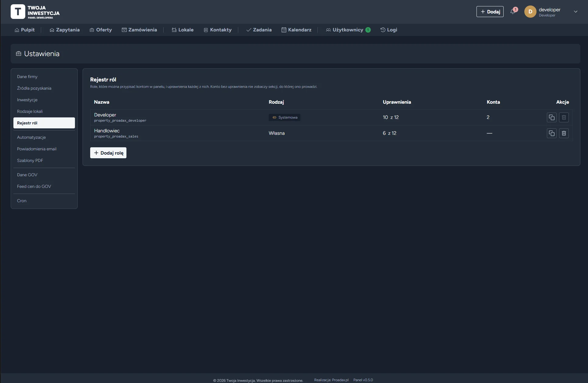Select Rodzaje lokali settings
The image size is (588, 383).
[44, 111]
